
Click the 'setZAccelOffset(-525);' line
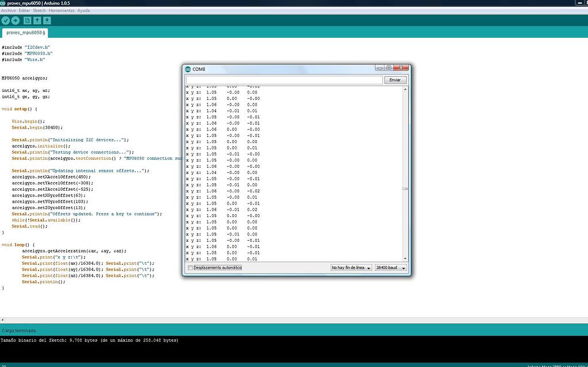52,190
